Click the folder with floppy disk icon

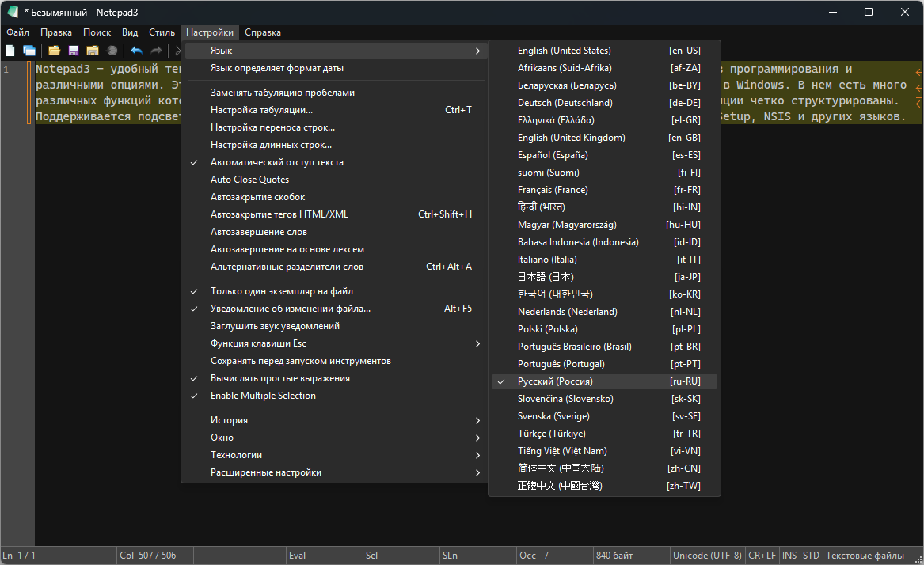pos(93,51)
